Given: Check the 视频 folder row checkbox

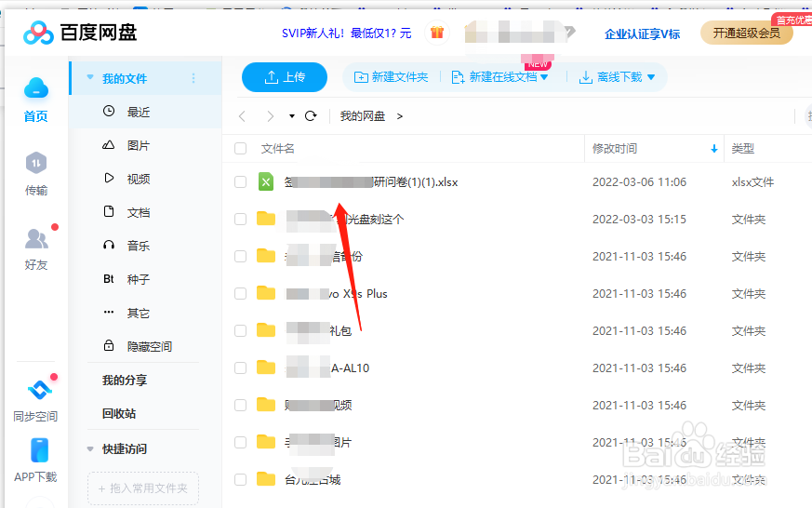Looking at the screenshot, I should tap(240, 405).
